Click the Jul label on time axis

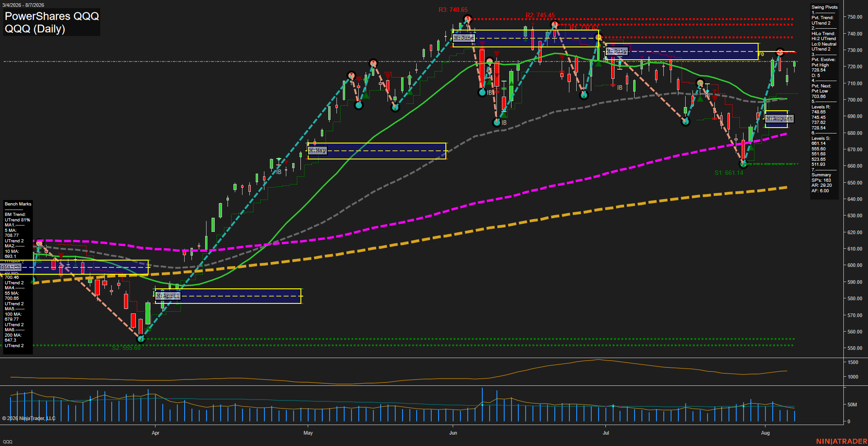pos(606,433)
